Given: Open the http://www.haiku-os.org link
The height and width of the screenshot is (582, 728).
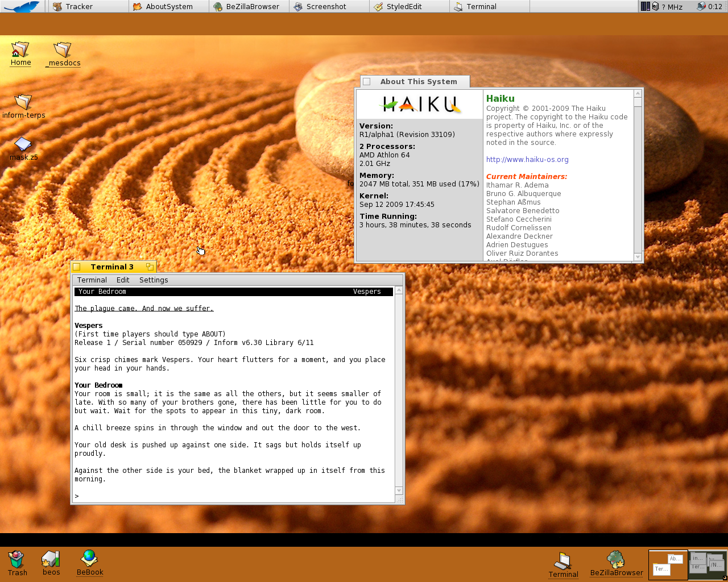Looking at the screenshot, I should pos(527,160).
